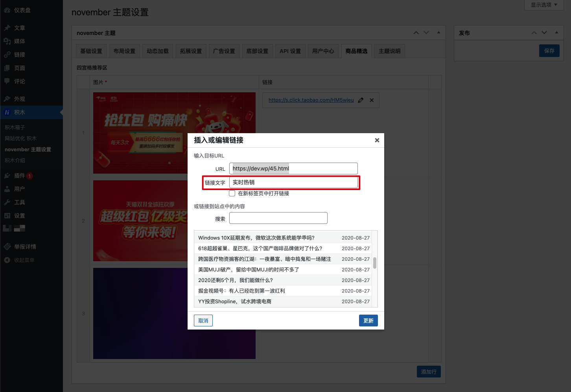The width and height of the screenshot is (571, 392).
Task: Click the 积木 N logo icon
Action: (7, 112)
